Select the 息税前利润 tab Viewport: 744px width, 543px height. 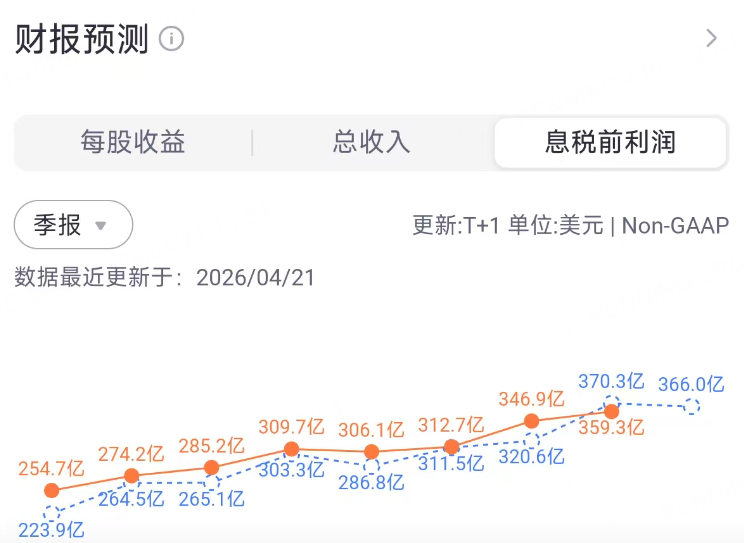[x=610, y=143]
